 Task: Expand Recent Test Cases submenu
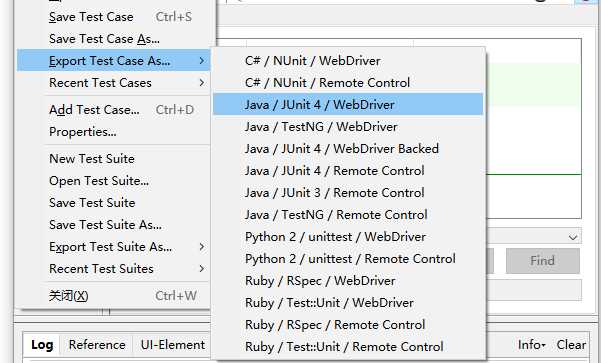114,83
